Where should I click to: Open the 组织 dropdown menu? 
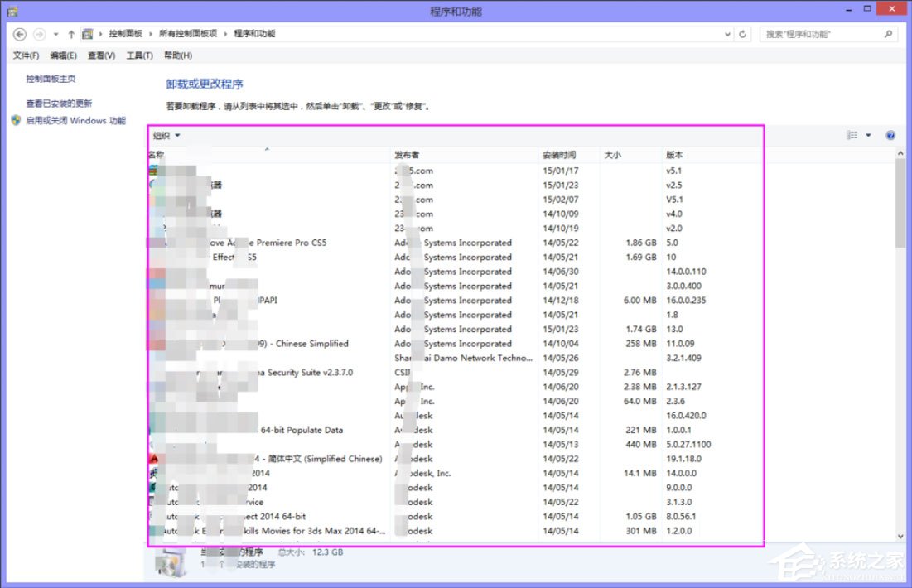coord(166,135)
